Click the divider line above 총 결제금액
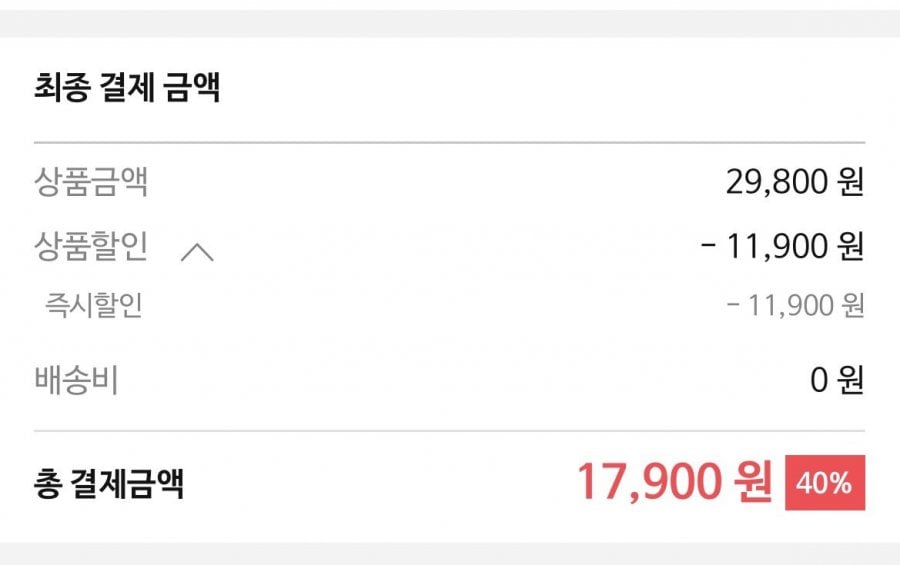This screenshot has width=900, height=565. [450, 431]
